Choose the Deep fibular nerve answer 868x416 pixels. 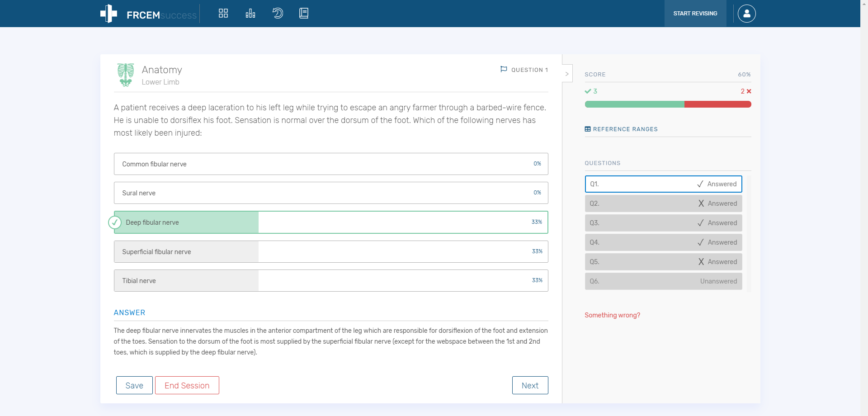330,222
